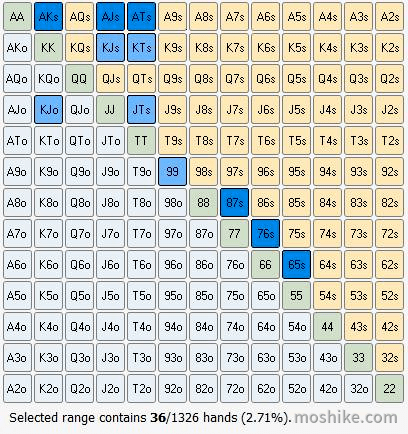This screenshot has height=434, width=408.
Task: Add 65o to the range
Action: click(265, 296)
